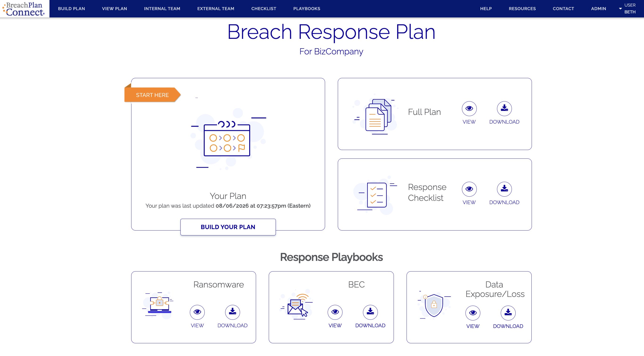644x356 pixels.
Task: Open Resources in the navbar
Action: [x=522, y=9]
